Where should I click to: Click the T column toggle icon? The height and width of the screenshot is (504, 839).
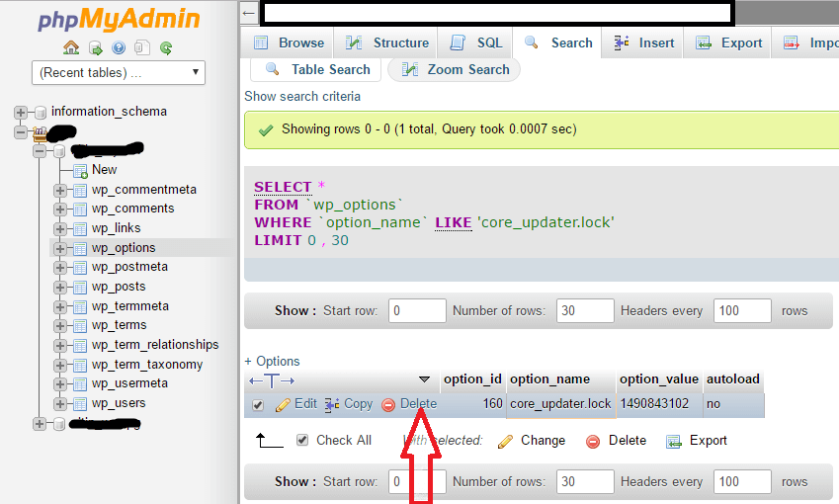(x=272, y=380)
